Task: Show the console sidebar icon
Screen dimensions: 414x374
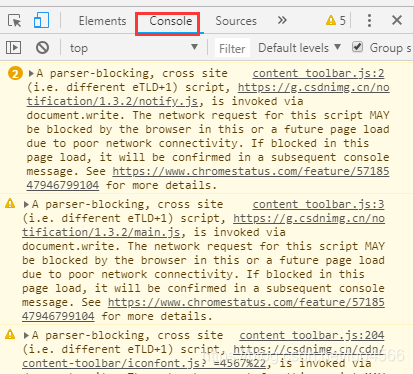Action: 14,48
